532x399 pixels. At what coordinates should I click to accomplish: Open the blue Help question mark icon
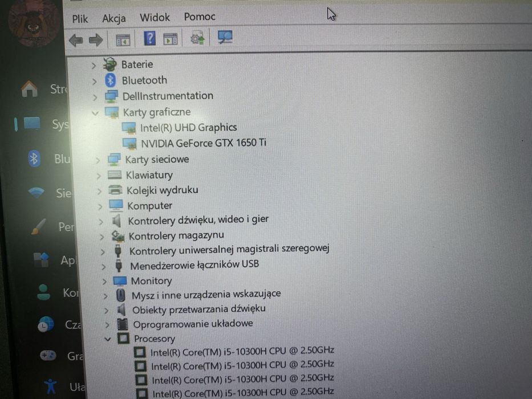149,38
